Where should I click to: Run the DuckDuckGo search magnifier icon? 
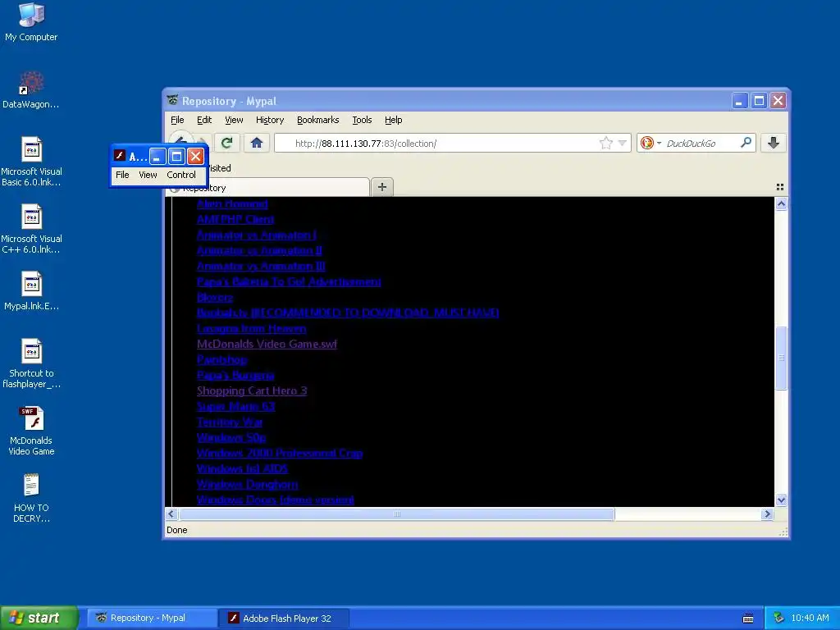click(x=746, y=143)
